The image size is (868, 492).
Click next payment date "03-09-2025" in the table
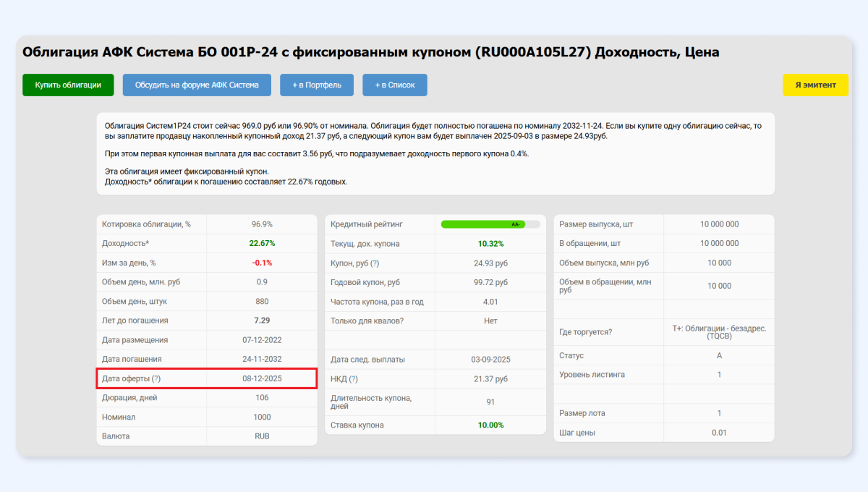[x=490, y=360]
